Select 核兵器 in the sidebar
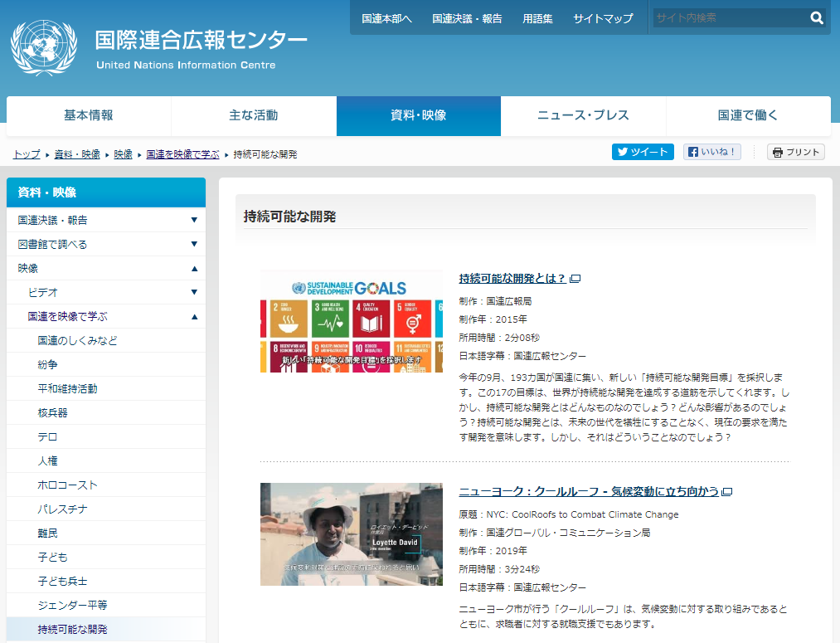This screenshot has width=840, height=643. point(106,413)
